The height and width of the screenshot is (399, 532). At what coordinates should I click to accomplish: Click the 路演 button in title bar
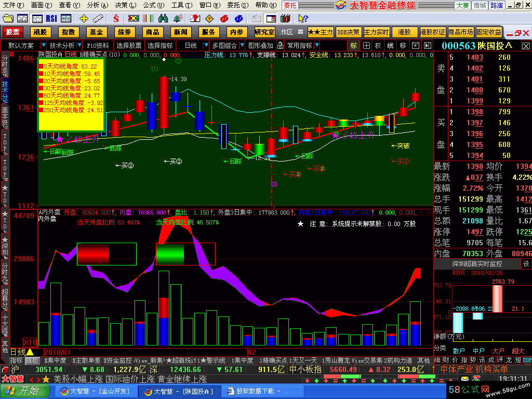click(x=496, y=5)
